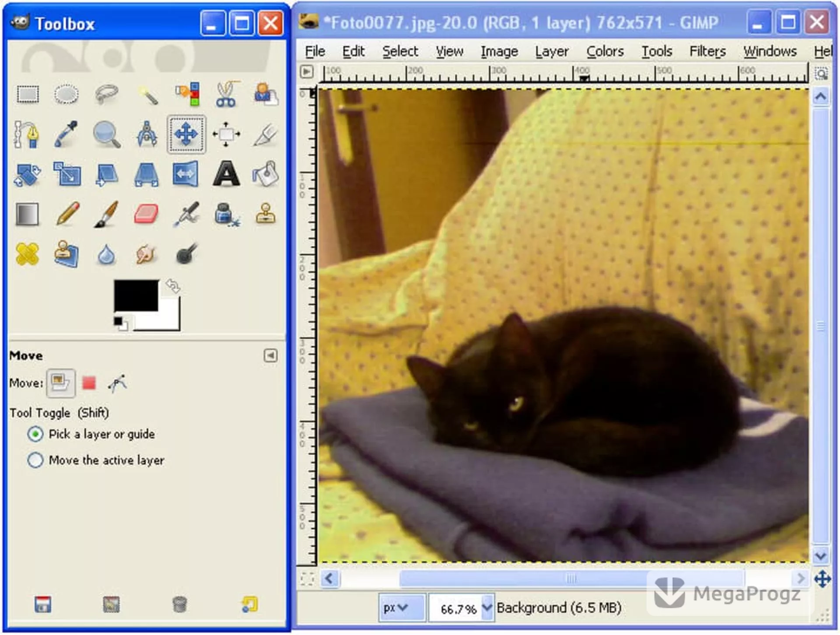This screenshot has height=635, width=840.
Task: Set Move mode to selection
Action: [x=89, y=383]
